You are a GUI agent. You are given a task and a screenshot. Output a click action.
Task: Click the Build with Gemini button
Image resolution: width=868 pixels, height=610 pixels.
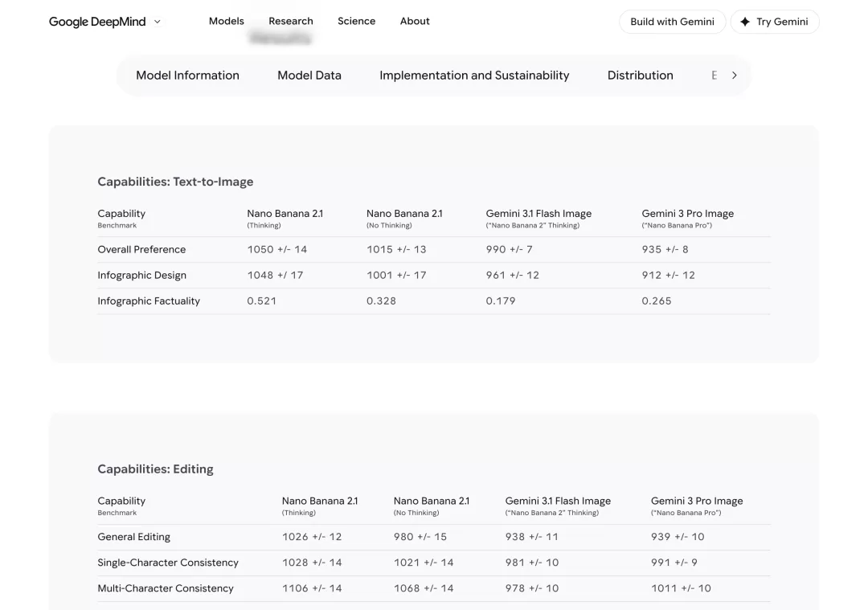click(x=672, y=22)
